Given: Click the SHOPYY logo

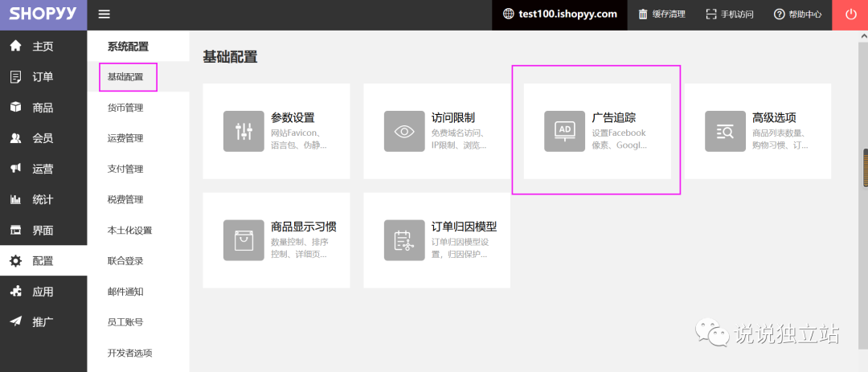Looking at the screenshot, I should [x=43, y=14].
